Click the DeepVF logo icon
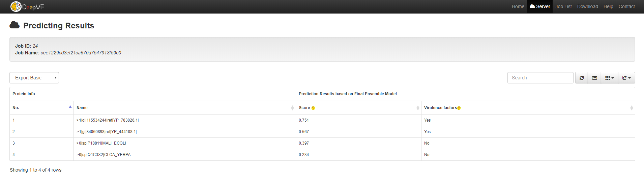The width and height of the screenshot is (644, 177). point(16,6)
